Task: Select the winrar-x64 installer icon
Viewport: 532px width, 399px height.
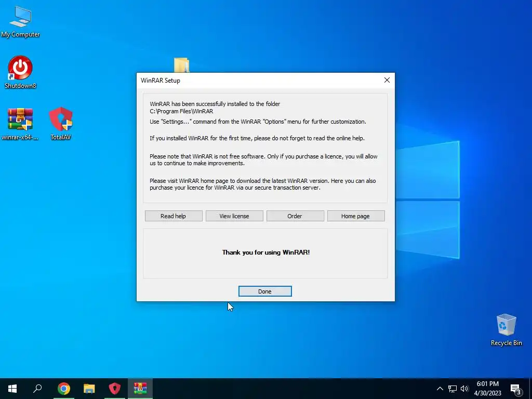Action: tap(20, 124)
